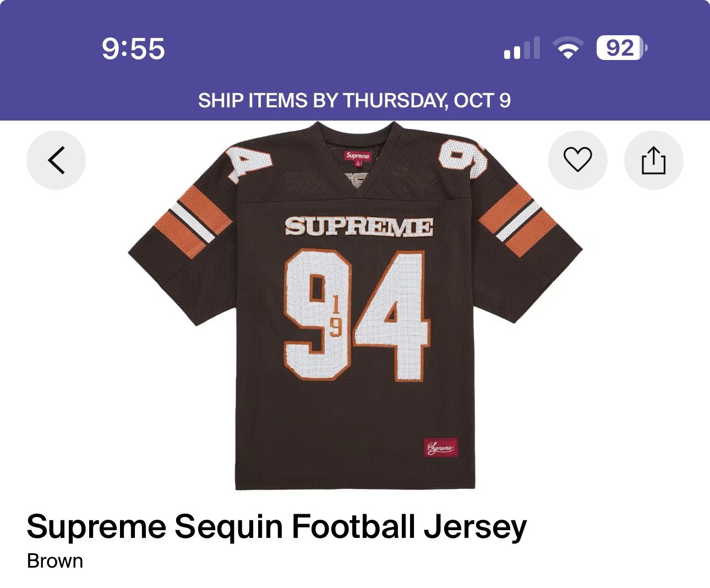Select the Brown color label
710x588 pixels.
[55, 561]
